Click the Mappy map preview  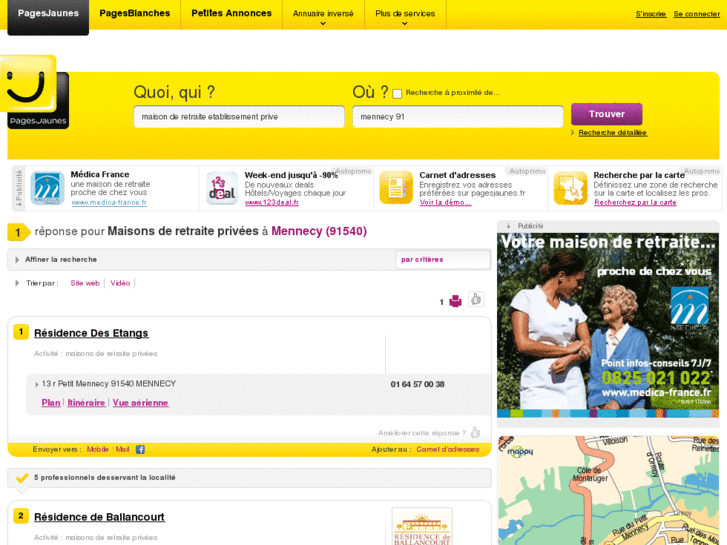click(608, 490)
